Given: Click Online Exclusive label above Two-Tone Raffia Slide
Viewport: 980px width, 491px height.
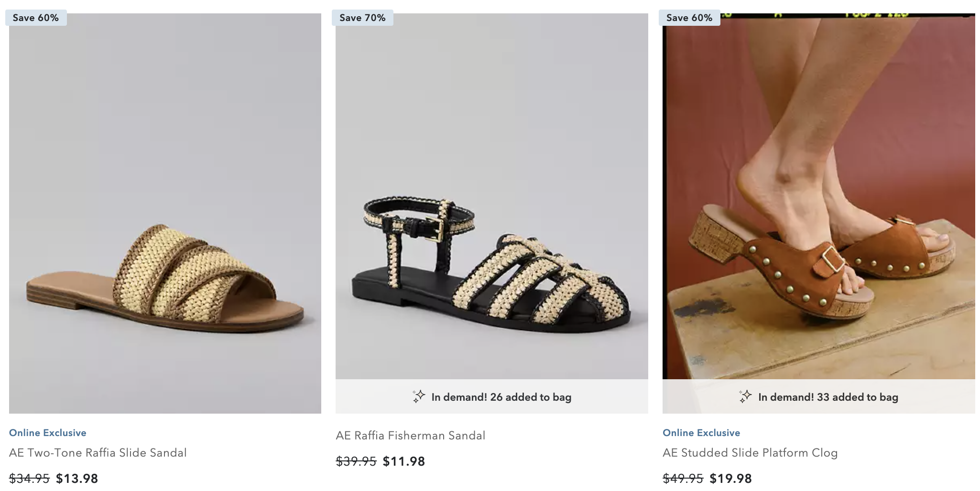Looking at the screenshot, I should (48, 433).
